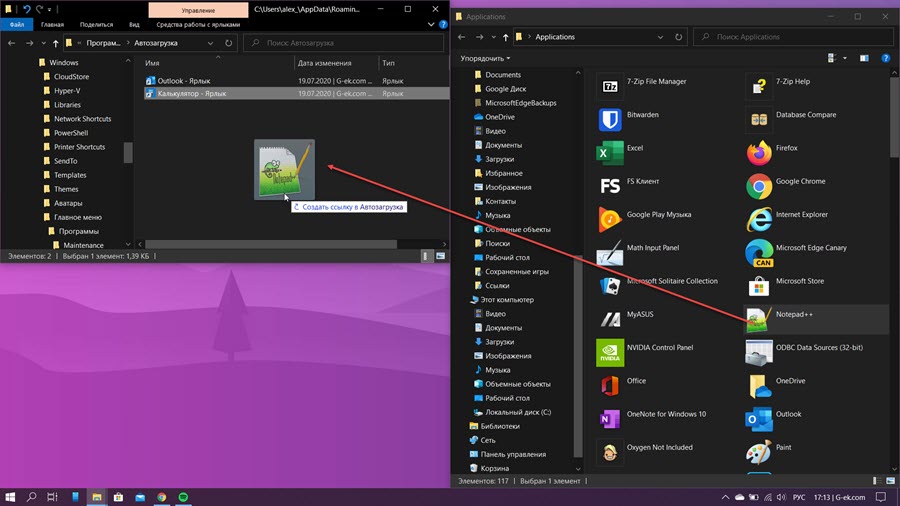Viewport: 900px width, 506px height.
Task: Select Microsoft Edge Canary icon
Action: pos(759,253)
